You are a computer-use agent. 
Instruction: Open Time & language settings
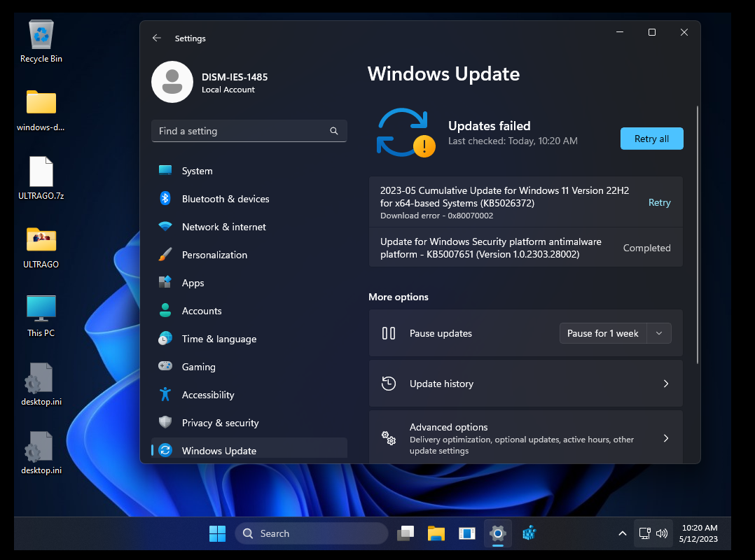coord(249,339)
